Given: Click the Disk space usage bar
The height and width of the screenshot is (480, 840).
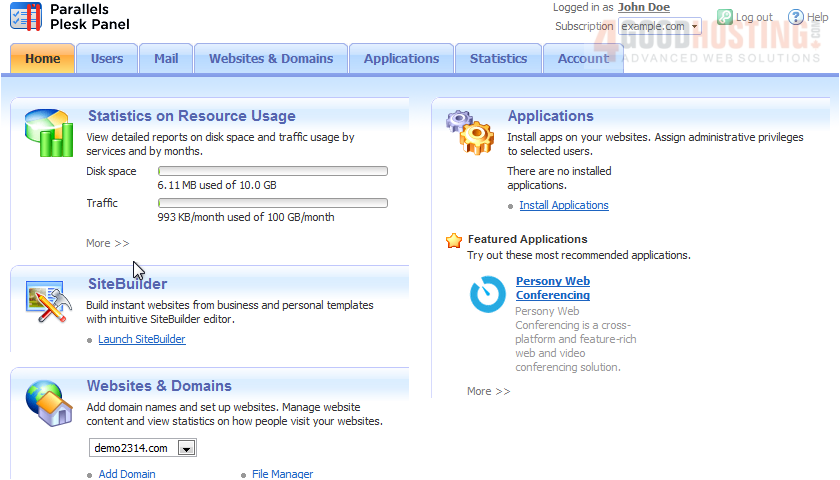Looking at the screenshot, I should coord(273,171).
